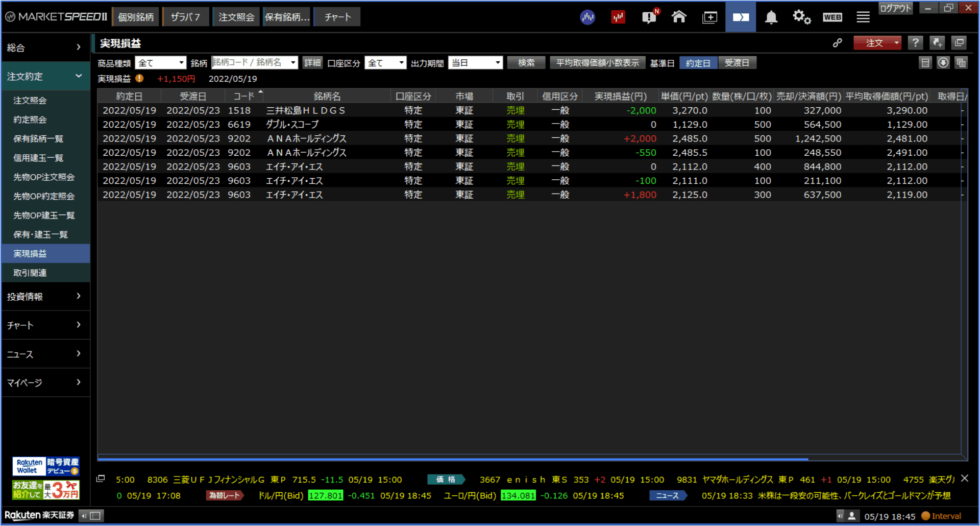Expand マイページ sidebar section
Viewport: 980px width, 526px height.
(x=45, y=382)
